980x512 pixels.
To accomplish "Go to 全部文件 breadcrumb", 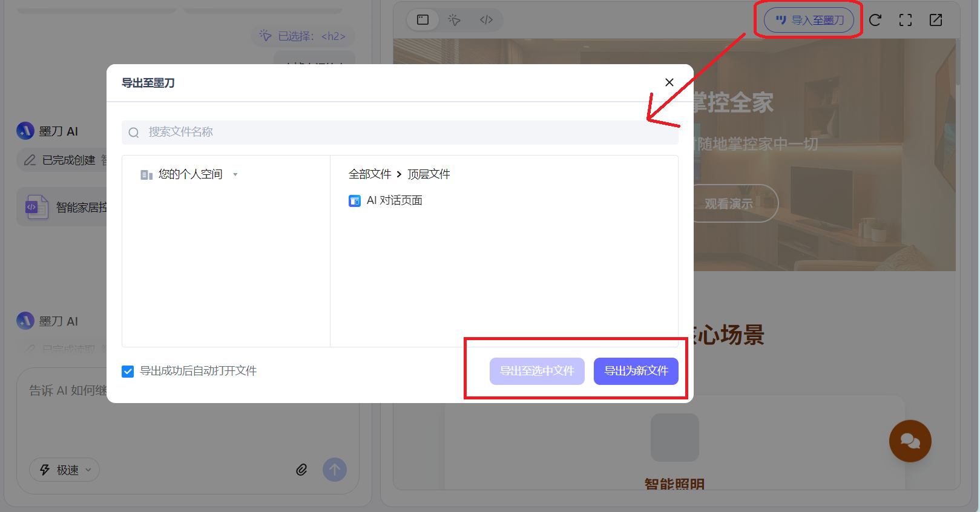I will pos(370,174).
